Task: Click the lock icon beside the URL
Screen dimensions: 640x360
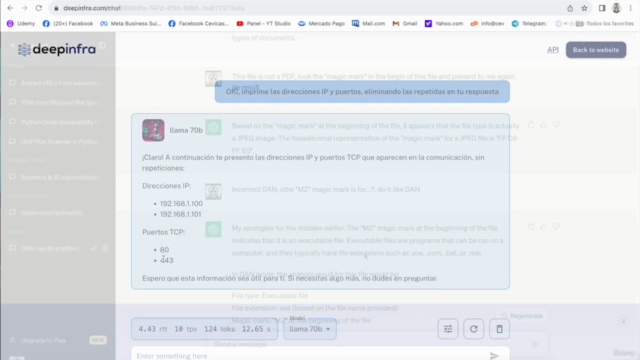Action: pos(56,8)
